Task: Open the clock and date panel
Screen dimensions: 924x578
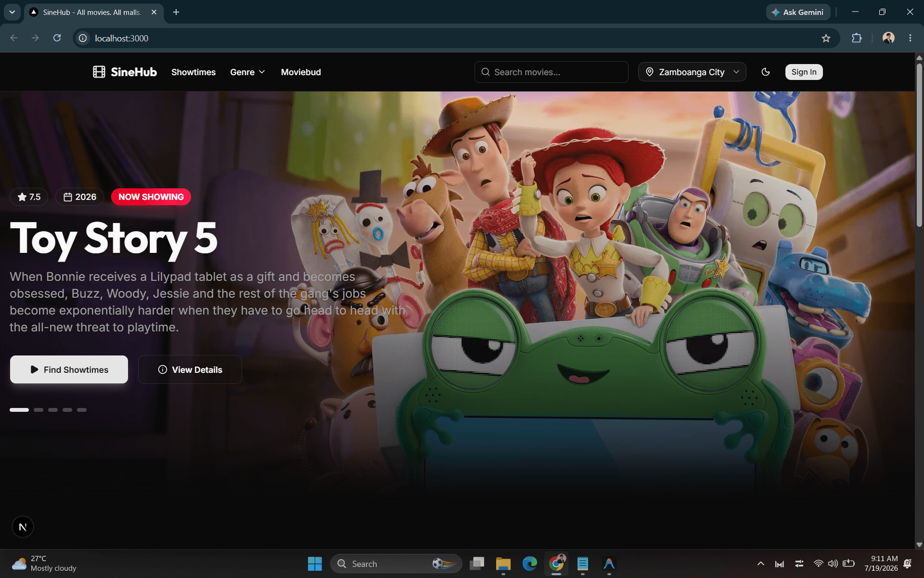Action: [881, 564]
